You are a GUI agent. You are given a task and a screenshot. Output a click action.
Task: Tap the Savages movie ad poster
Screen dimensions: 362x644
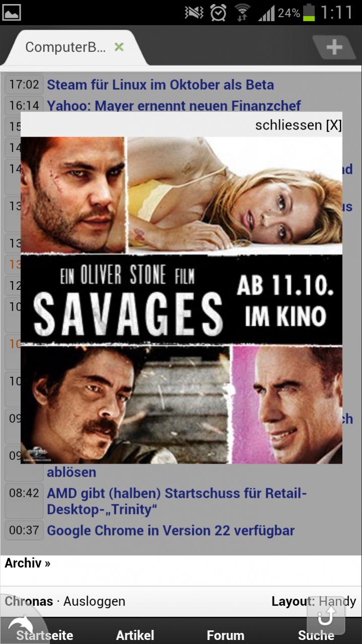(181, 300)
